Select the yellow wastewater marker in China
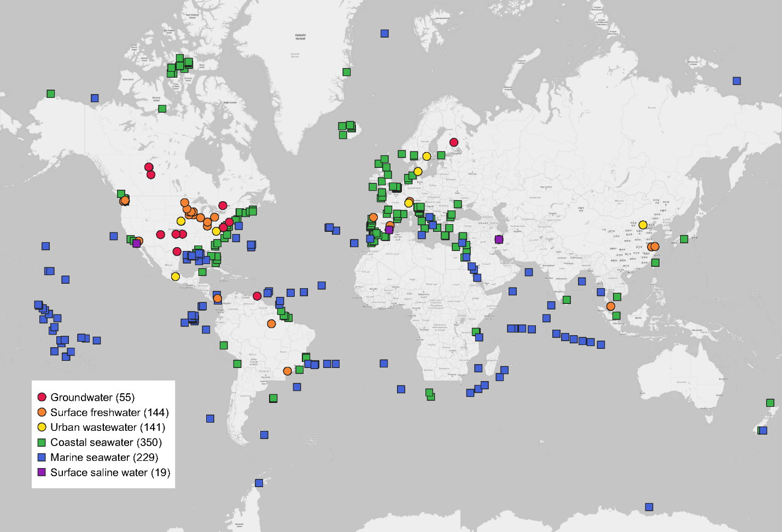 pyautogui.click(x=643, y=225)
